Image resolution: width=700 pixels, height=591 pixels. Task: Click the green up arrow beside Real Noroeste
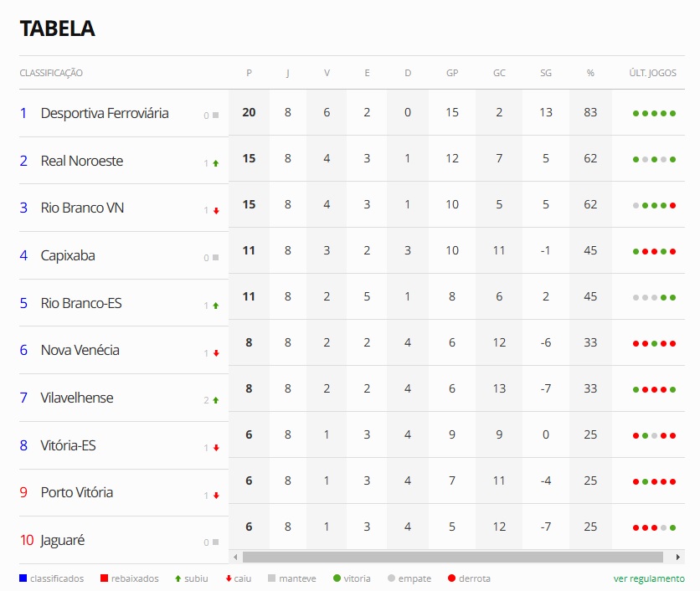(216, 163)
